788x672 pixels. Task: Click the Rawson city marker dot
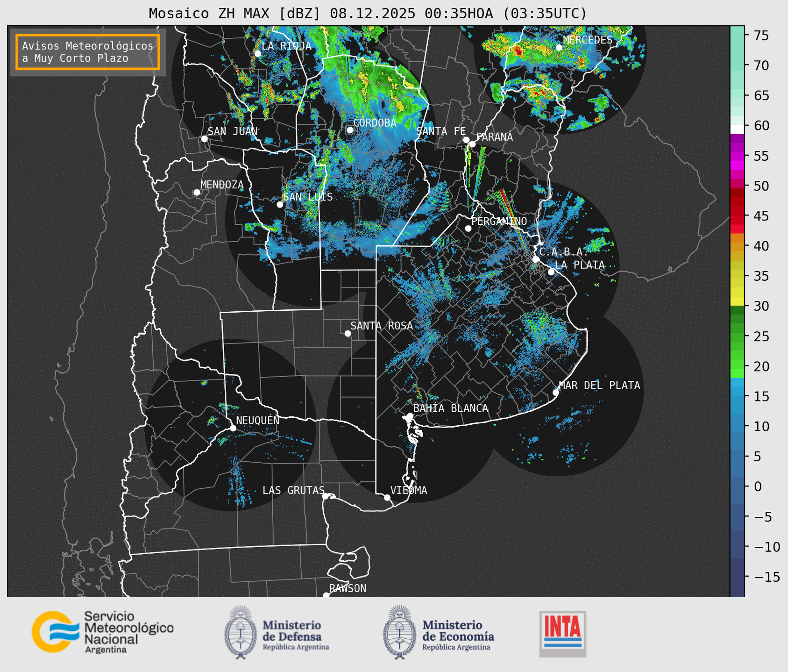[x=326, y=595]
